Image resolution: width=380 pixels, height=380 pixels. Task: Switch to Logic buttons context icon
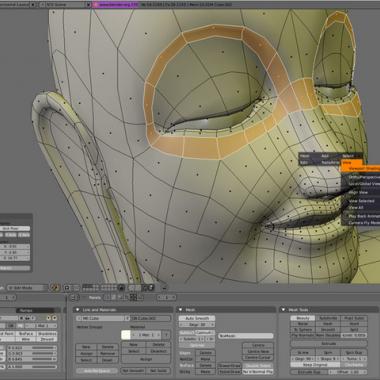107,297
